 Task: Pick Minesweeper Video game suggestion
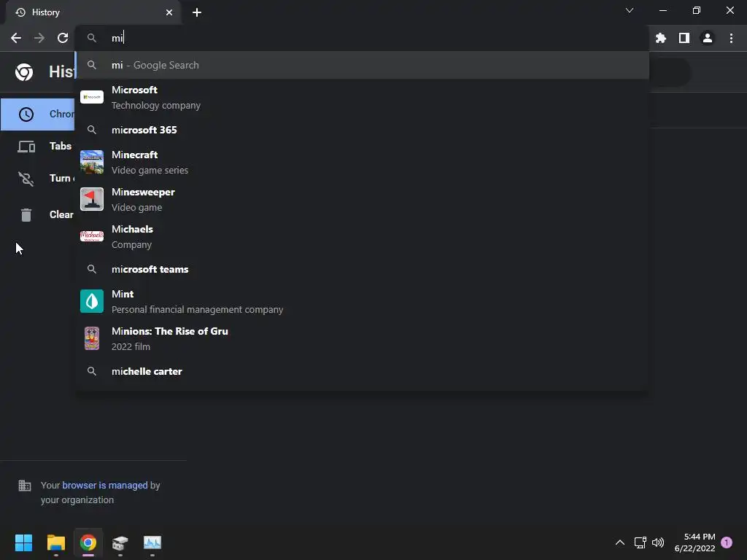tap(362, 200)
